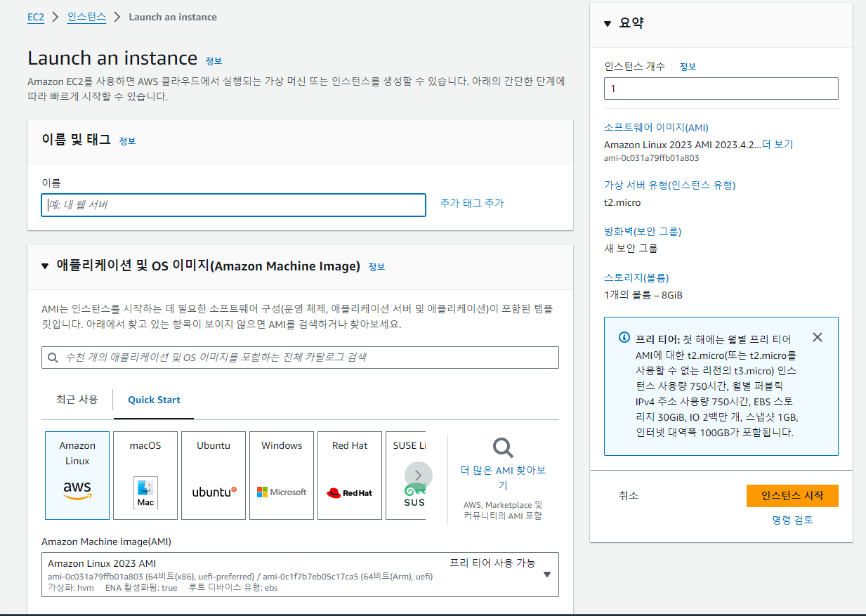The width and height of the screenshot is (866, 616).
Task: Pick the Windows Microsoft AMI card
Action: pos(282,476)
